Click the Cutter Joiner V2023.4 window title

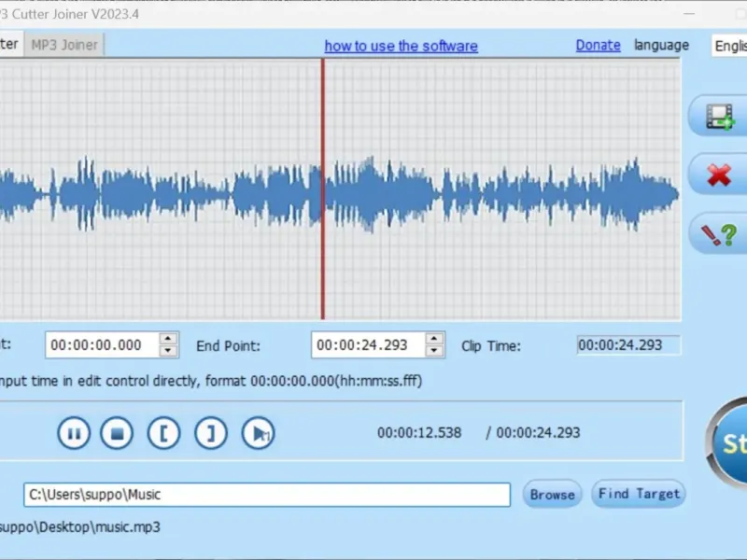pyautogui.click(x=69, y=14)
